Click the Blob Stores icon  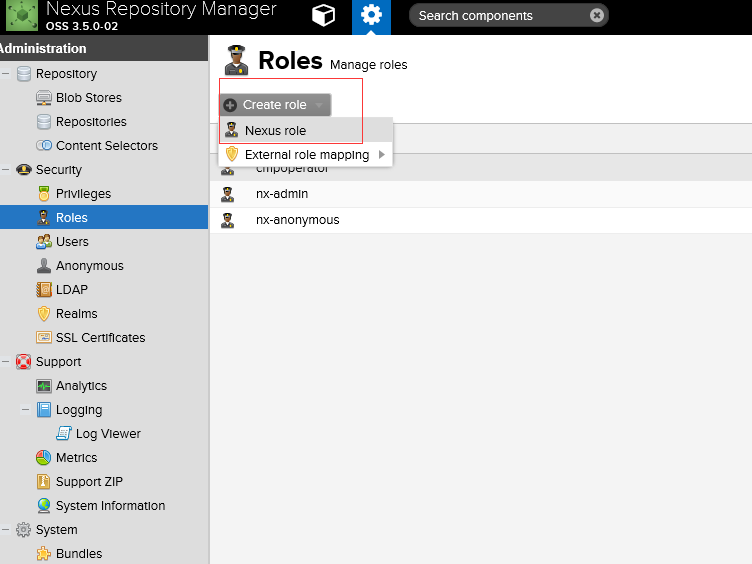(x=44, y=98)
